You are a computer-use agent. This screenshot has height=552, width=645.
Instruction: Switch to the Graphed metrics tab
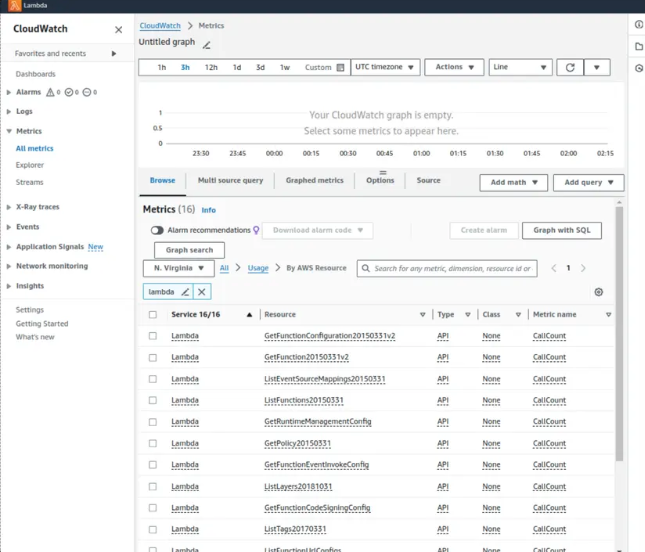[315, 181]
